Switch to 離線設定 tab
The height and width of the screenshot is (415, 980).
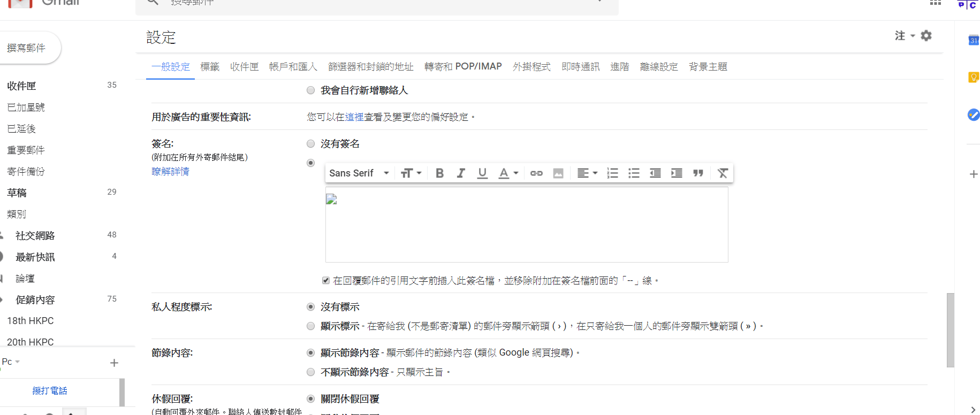pyautogui.click(x=659, y=67)
